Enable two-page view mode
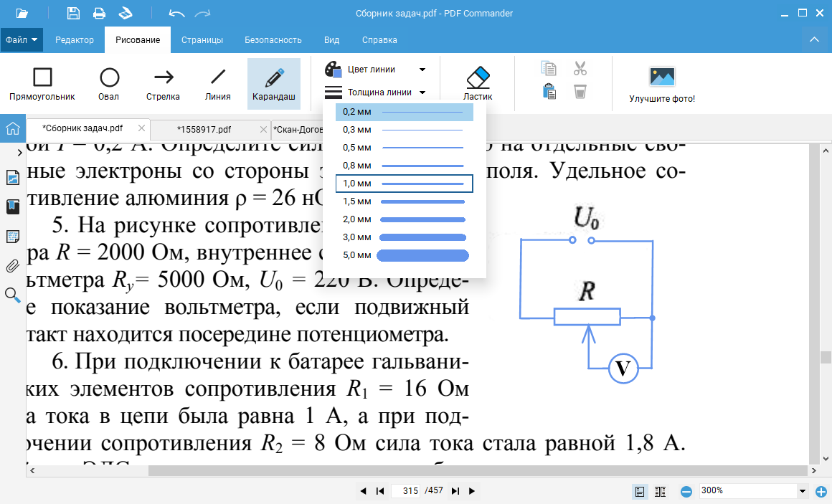Image resolution: width=832 pixels, height=504 pixels. [660, 492]
